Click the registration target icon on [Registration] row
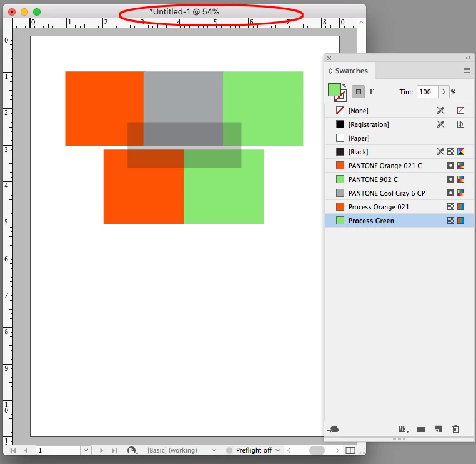The height and width of the screenshot is (464, 476). click(460, 124)
